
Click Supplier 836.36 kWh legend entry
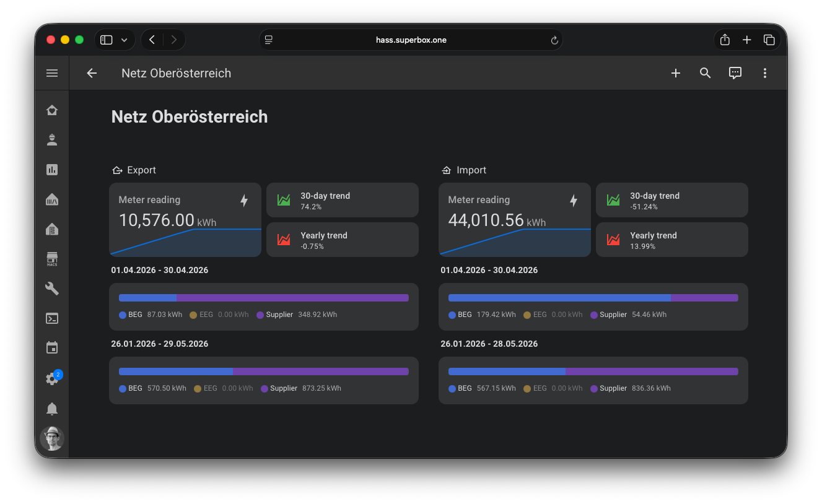click(631, 388)
